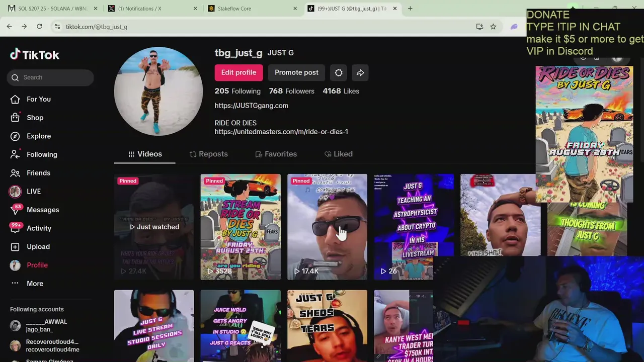Image resolution: width=644 pixels, height=362 pixels.
Task: Switch to the Reposts tab
Action: [x=208, y=154]
